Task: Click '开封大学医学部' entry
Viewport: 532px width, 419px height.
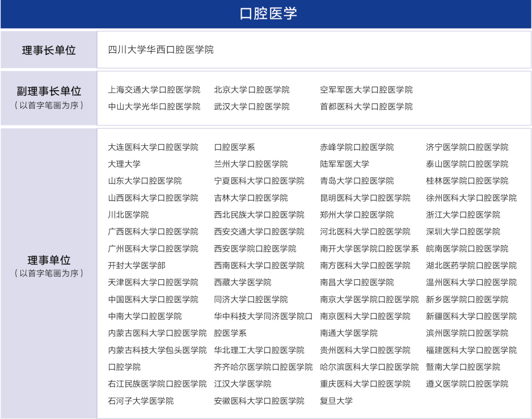Action: tap(137, 265)
